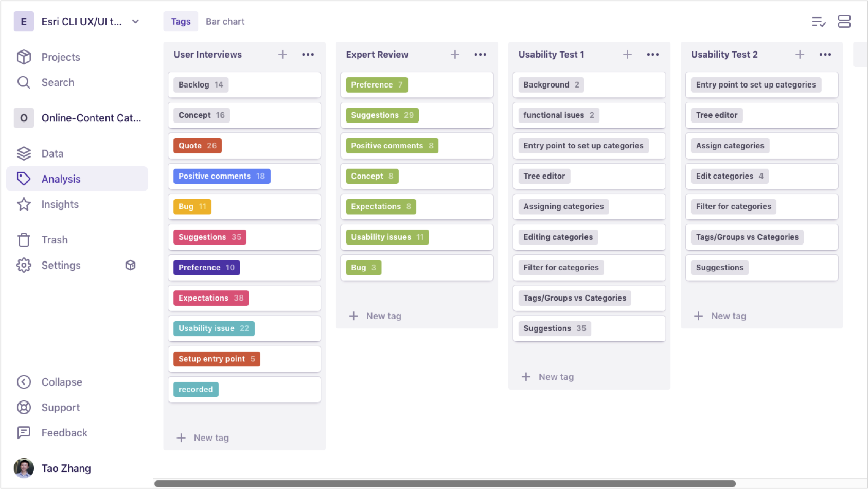The height and width of the screenshot is (489, 868).
Task: Open the Usability Test 1 three-dot menu
Action: point(652,54)
